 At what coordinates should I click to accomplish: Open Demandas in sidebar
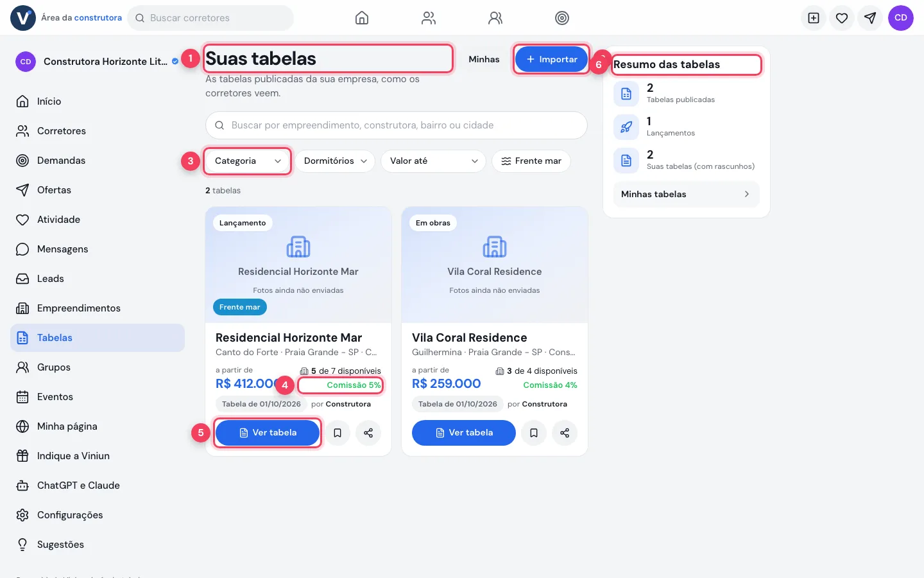click(x=98, y=161)
